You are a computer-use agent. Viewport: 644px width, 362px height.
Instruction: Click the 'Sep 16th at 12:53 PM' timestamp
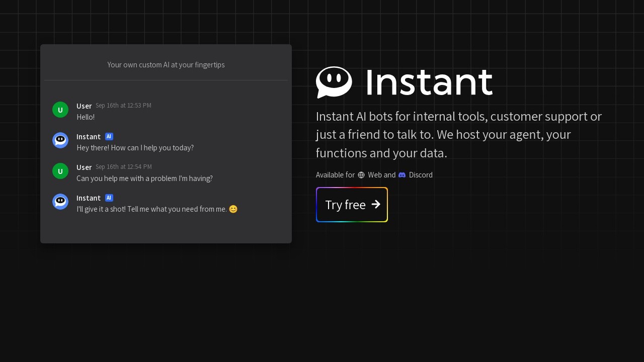coord(123,106)
